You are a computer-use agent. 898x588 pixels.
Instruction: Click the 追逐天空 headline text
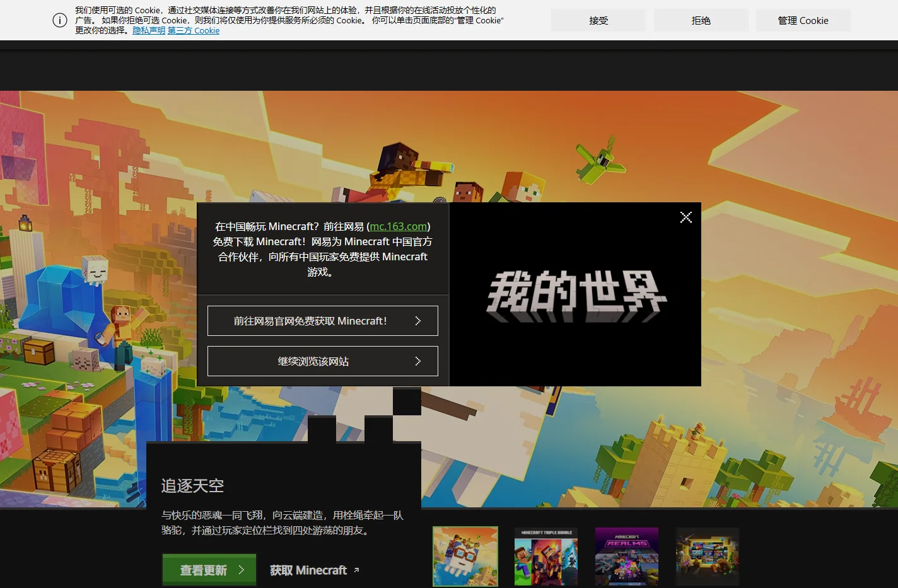[x=193, y=486]
